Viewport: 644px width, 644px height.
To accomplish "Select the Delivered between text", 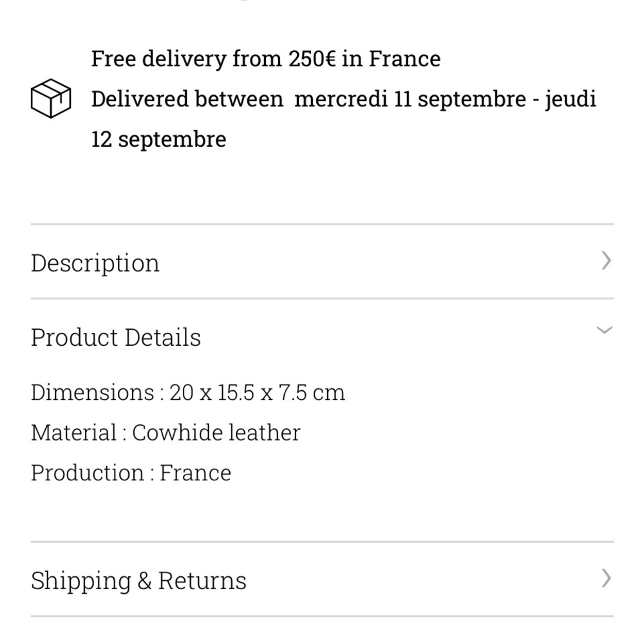I will pos(187,99).
